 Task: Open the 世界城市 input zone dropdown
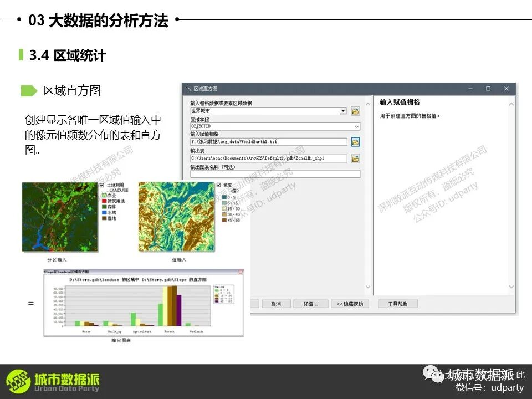[344, 111]
